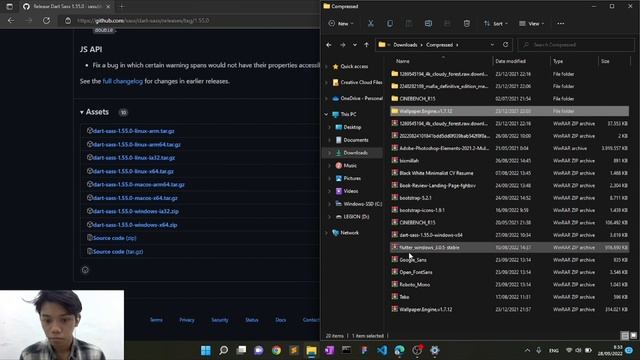Open Figma from the taskbar
The image size is (640, 360).
tap(364, 350)
